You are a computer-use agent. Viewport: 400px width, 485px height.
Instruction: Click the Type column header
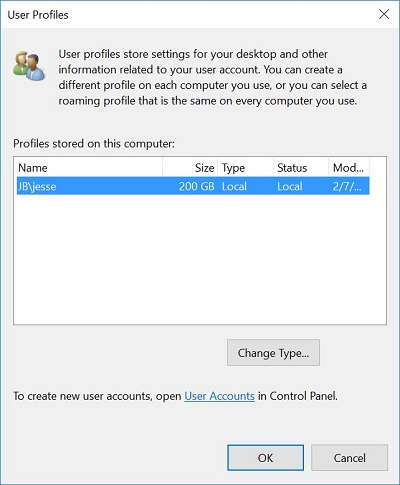pyautogui.click(x=245, y=168)
